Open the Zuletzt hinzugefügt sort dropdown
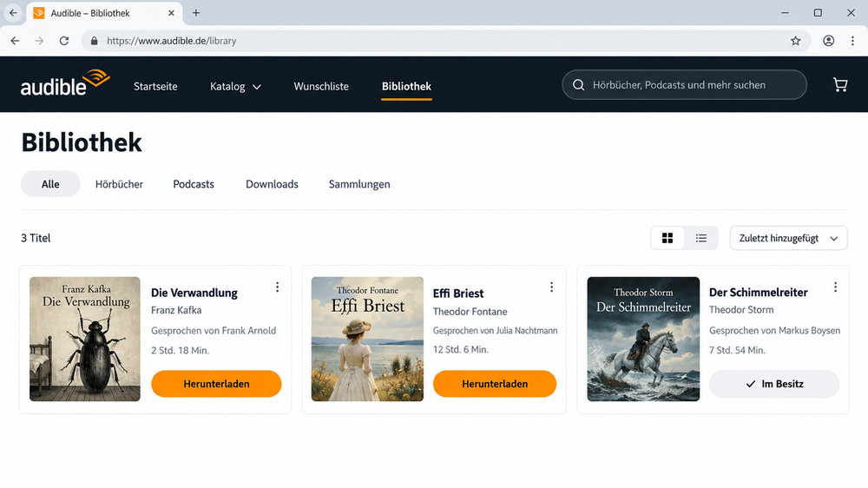The width and height of the screenshot is (868, 488). pos(788,238)
